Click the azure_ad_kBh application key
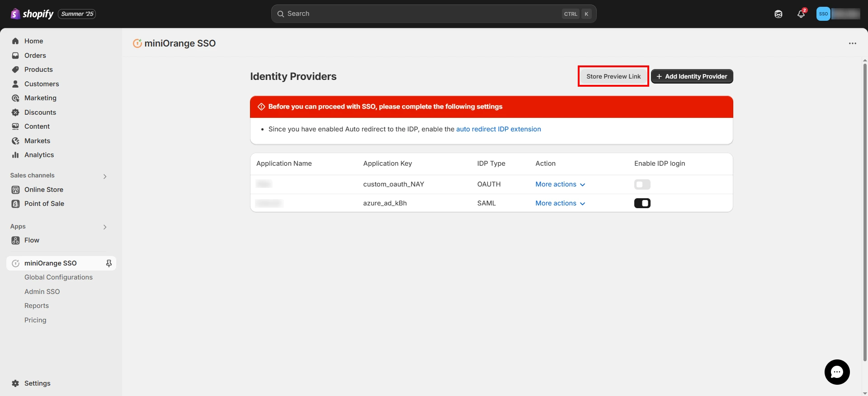 pyautogui.click(x=385, y=203)
